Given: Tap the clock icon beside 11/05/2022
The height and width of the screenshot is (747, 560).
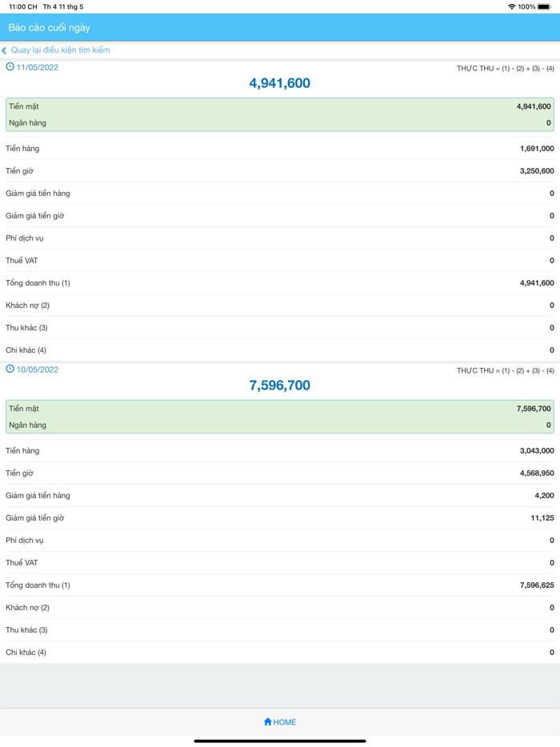Looking at the screenshot, I should coord(10,69).
